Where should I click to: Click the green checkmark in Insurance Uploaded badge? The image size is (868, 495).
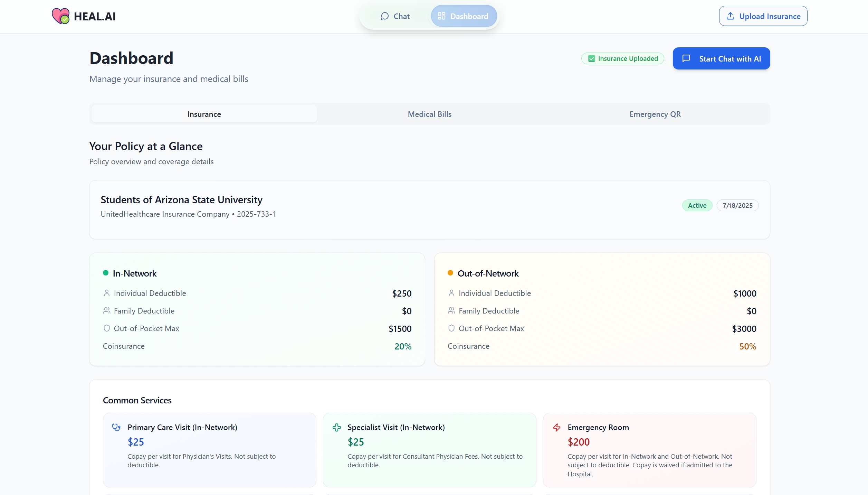592,58
